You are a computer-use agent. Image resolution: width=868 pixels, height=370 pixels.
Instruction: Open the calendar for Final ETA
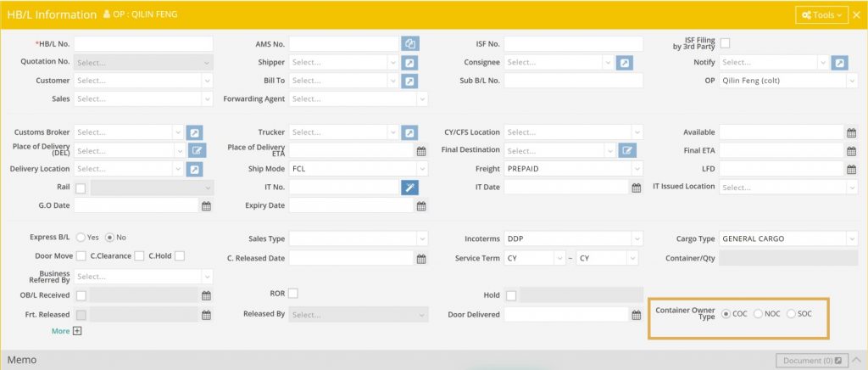(x=851, y=151)
